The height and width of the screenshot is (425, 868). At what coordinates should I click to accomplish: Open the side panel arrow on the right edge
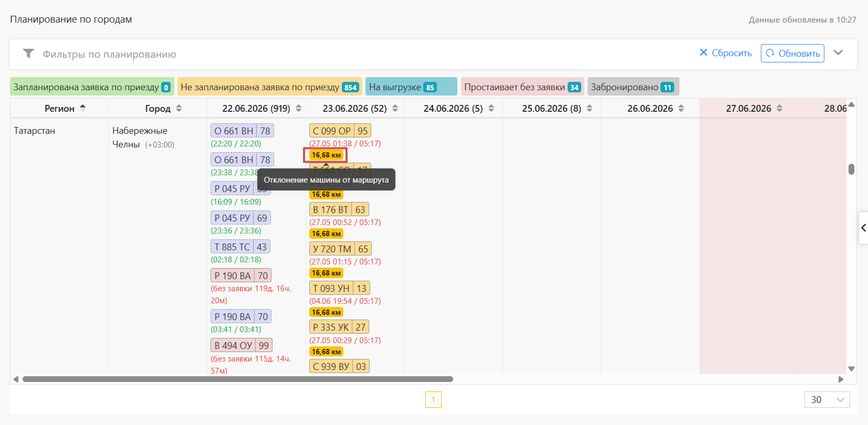click(x=863, y=228)
